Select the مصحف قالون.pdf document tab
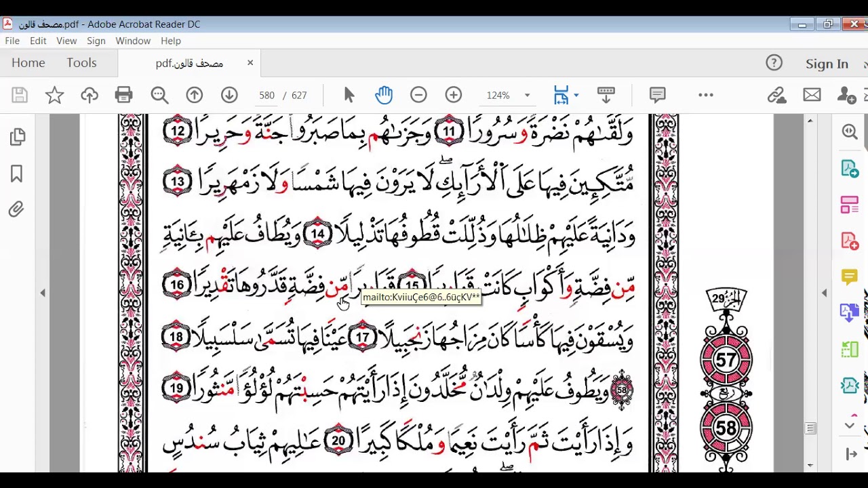868x488 pixels. (189, 63)
